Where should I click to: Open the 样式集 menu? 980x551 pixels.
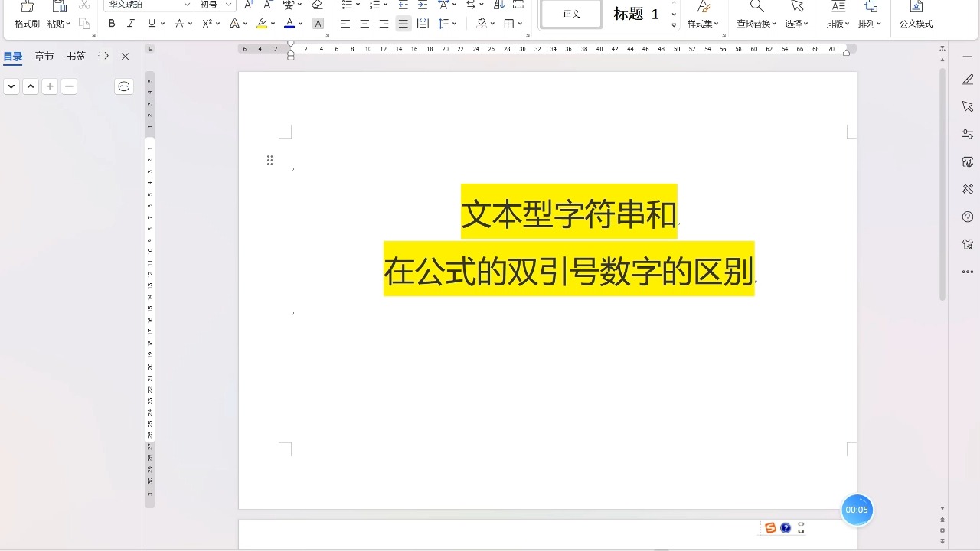point(703,15)
